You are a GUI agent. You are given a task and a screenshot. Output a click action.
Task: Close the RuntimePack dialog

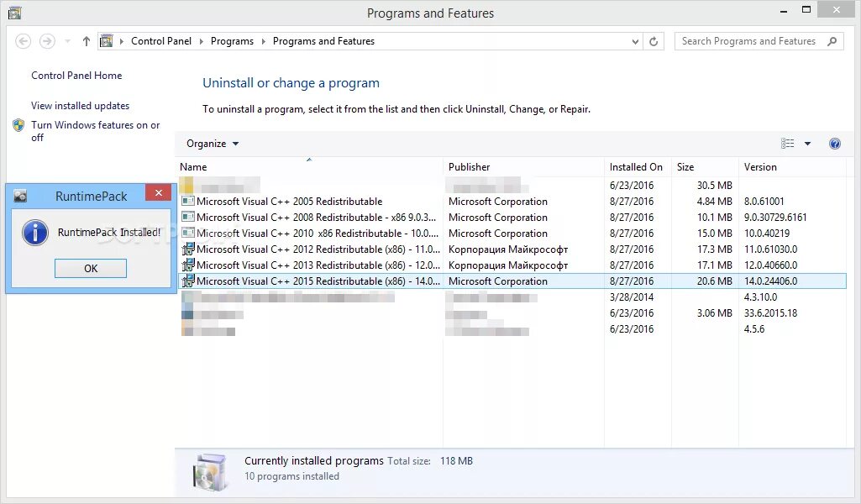tap(158, 192)
